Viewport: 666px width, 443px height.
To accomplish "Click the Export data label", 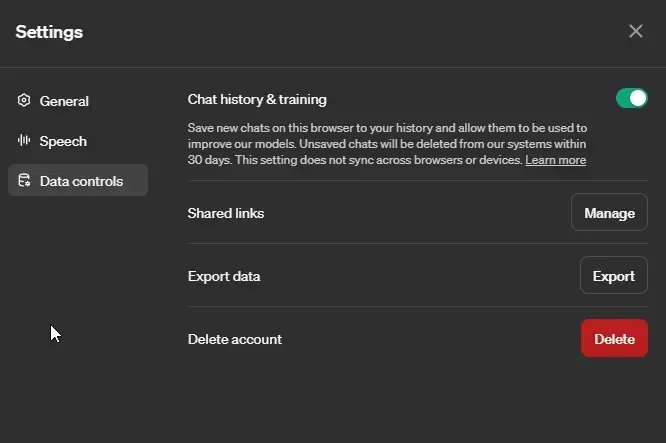I will (224, 276).
